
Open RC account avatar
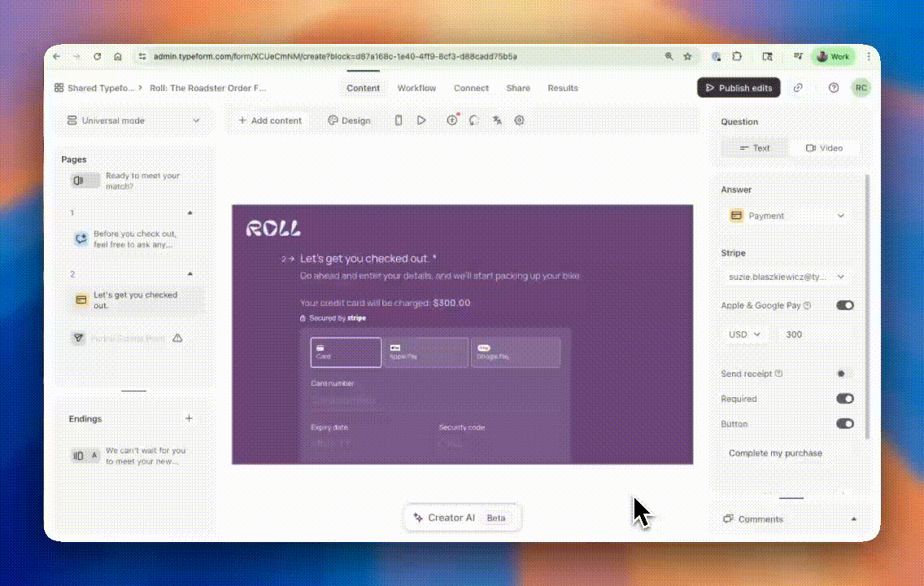(861, 88)
